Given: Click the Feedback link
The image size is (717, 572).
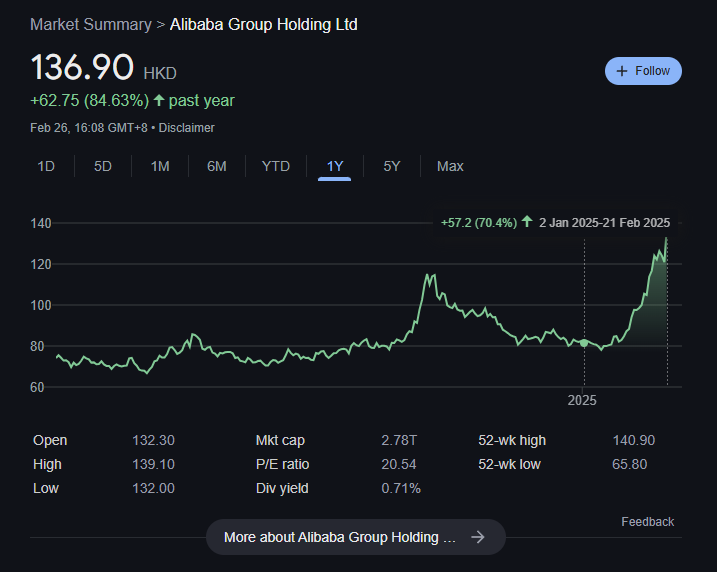Looking at the screenshot, I should tap(647, 522).
